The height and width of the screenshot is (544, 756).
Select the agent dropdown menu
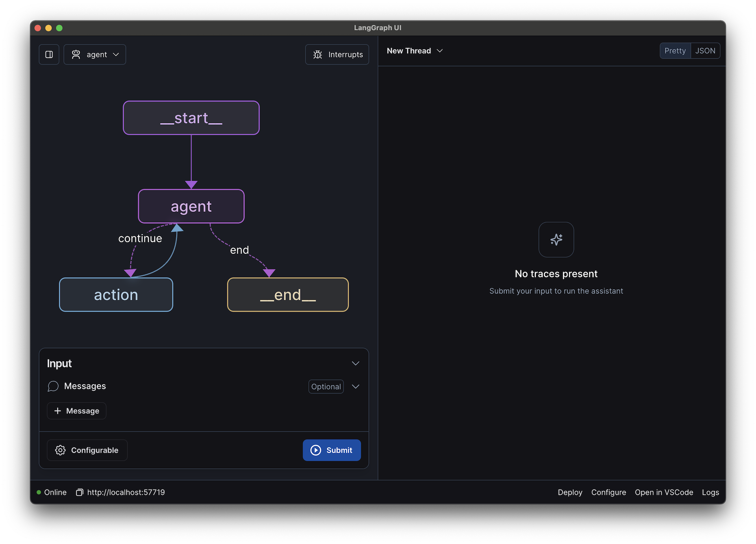pyautogui.click(x=95, y=54)
